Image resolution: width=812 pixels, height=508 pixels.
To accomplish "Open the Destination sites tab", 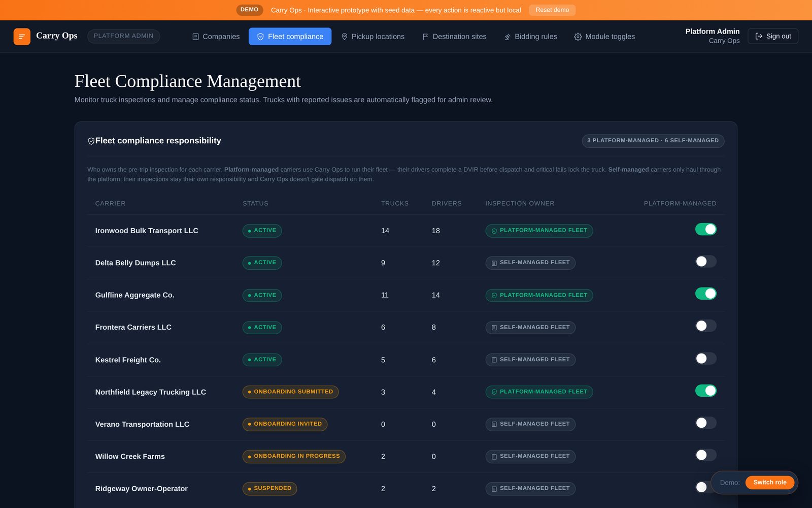I will point(454,37).
